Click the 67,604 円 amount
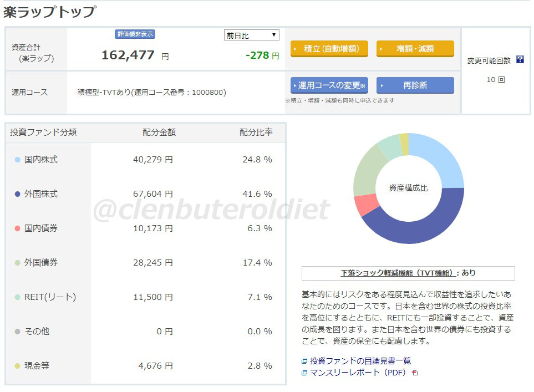 pos(153,194)
